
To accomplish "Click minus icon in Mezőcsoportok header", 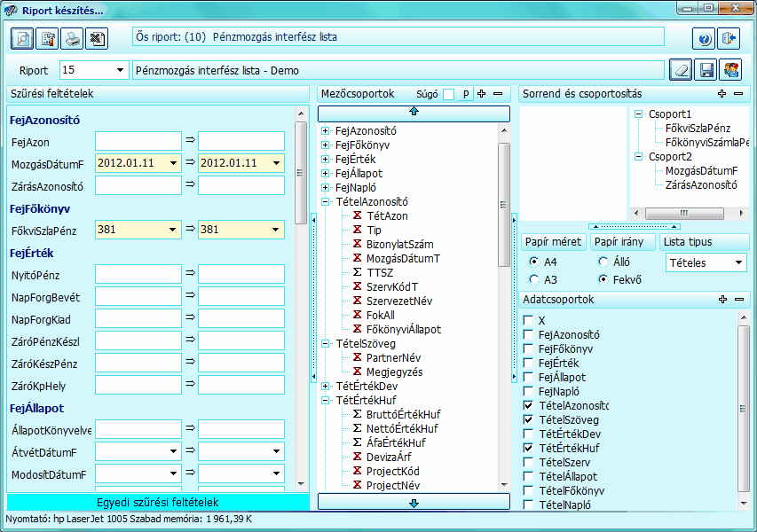I will pos(498,94).
